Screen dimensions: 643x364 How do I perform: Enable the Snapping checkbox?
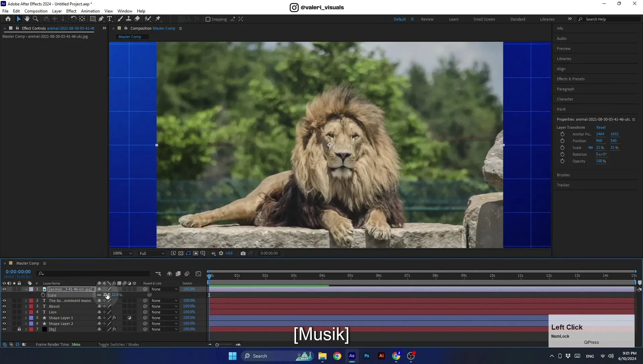[208, 19]
